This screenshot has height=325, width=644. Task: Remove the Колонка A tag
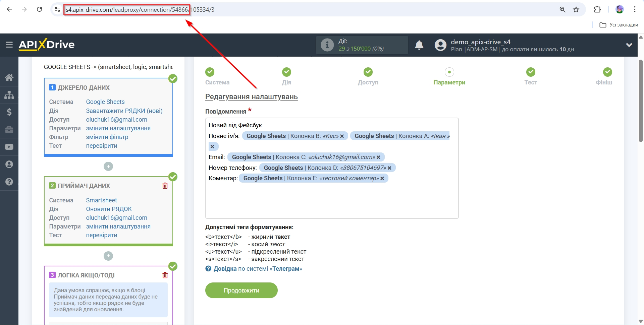(212, 146)
